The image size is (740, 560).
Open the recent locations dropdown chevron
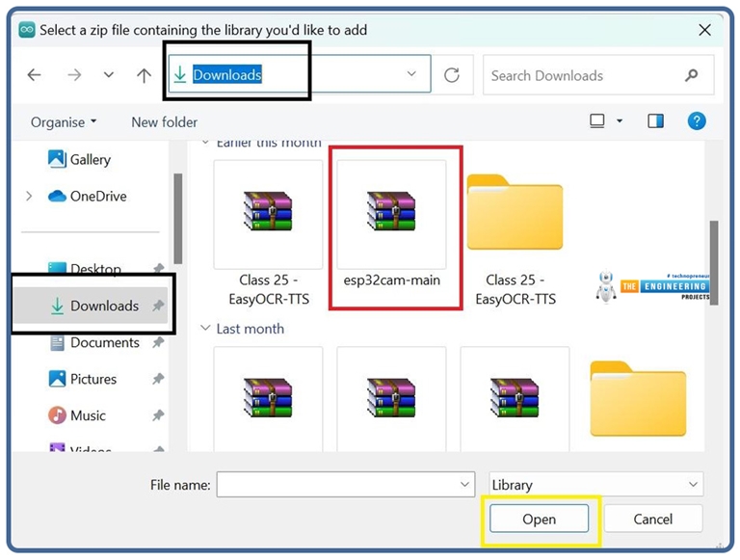[x=109, y=75]
